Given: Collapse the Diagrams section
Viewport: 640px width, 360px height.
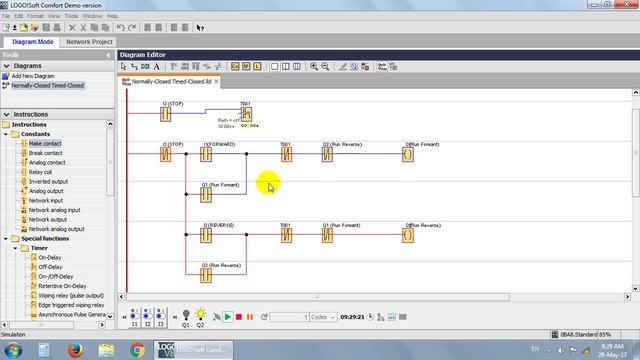Looking at the screenshot, I should click(x=6, y=66).
